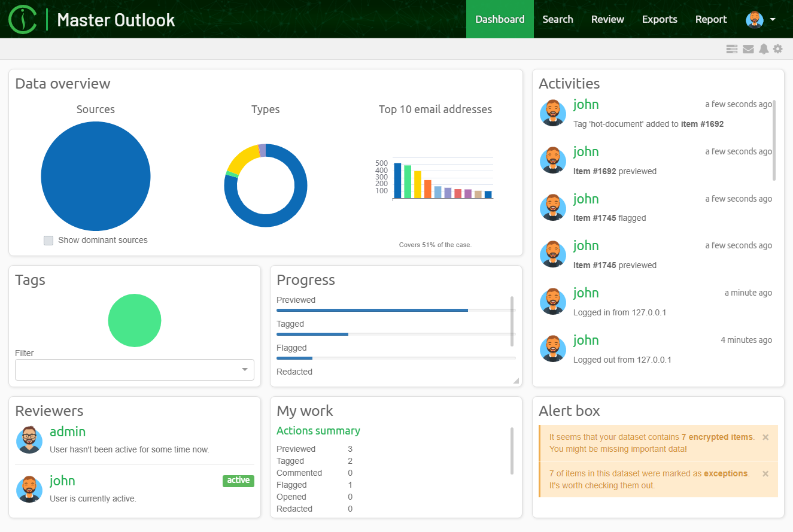
Task: Open the Tags filter dropdown
Action: [135, 370]
